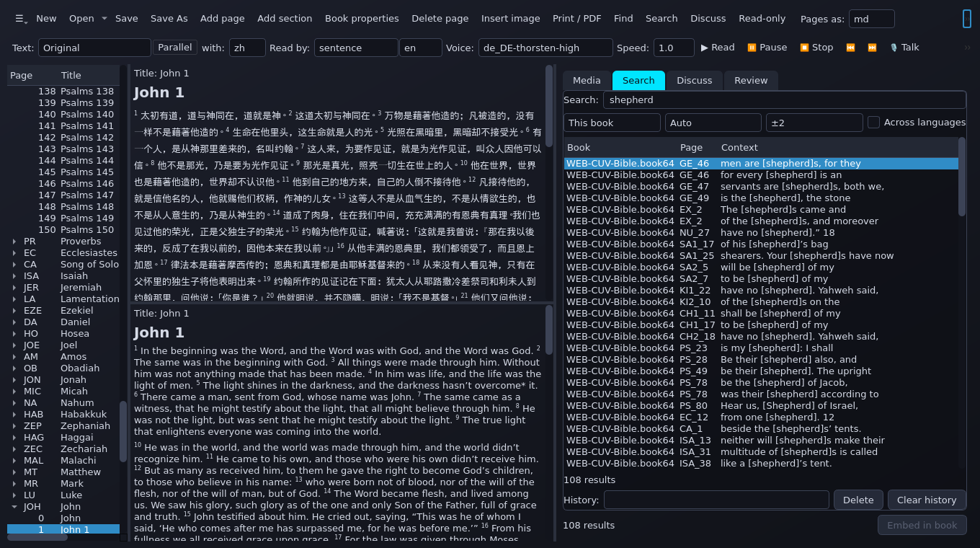
Task: Select the Search tab
Action: [x=638, y=81]
